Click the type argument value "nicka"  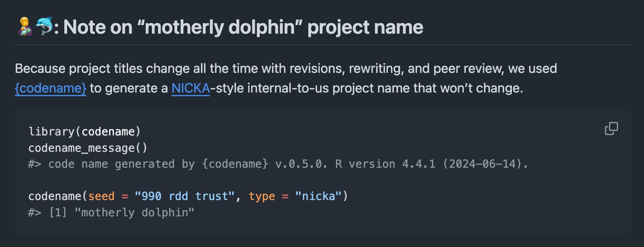(318, 196)
